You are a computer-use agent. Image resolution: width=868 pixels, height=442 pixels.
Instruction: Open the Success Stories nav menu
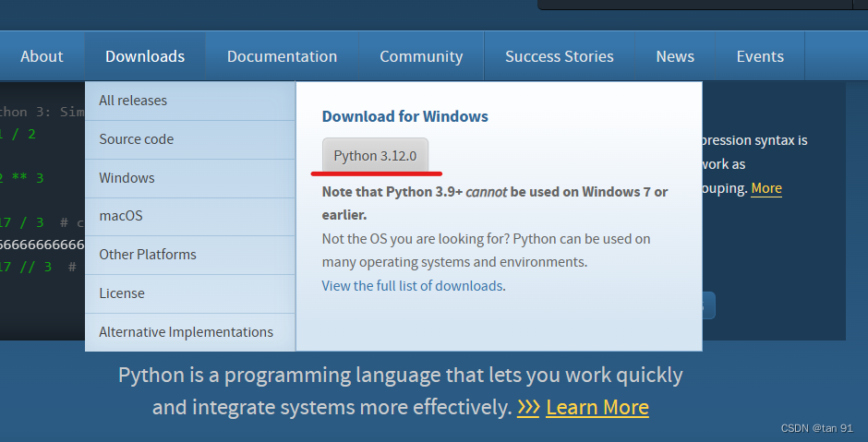pos(559,56)
